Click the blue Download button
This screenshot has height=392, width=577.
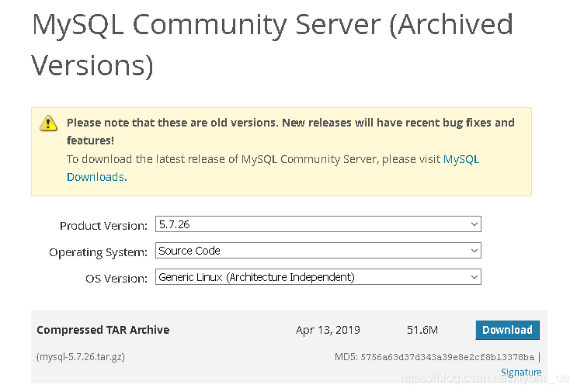pyautogui.click(x=507, y=330)
